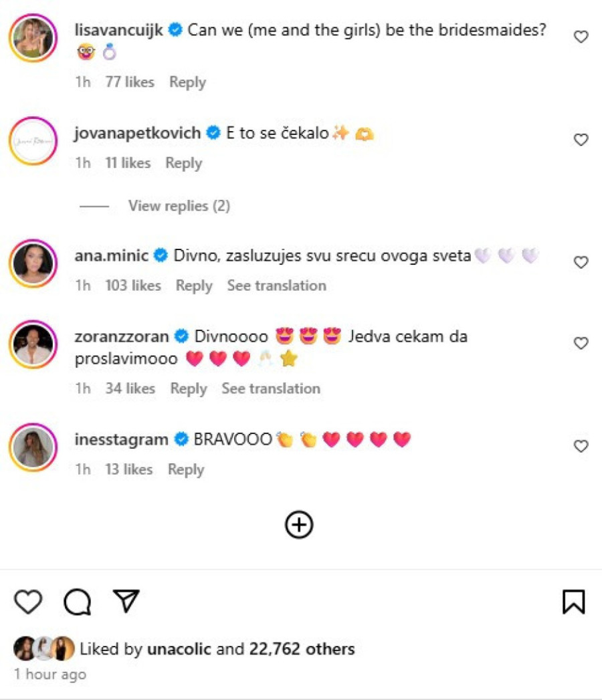See translation for zoranzzoran's comment
The image size is (602, 700).
pyautogui.click(x=271, y=388)
